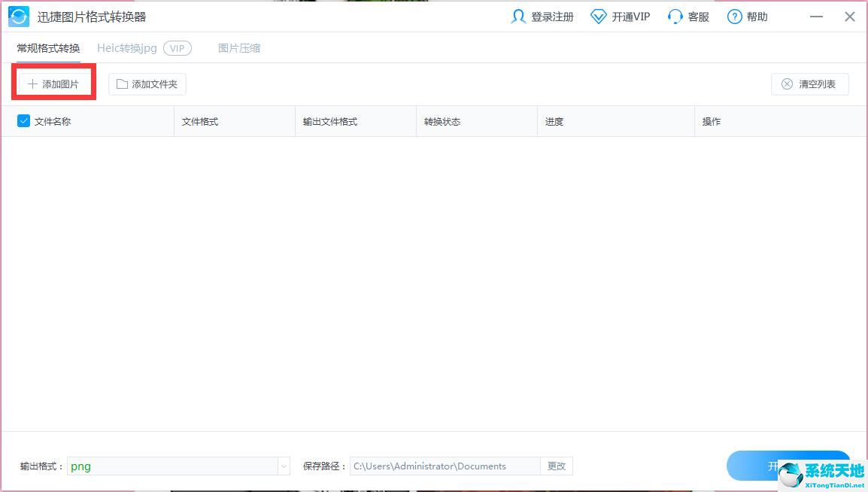Viewport: 868px width, 492px height.
Task: Switch to Heic转换jpg tab
Action: (127, 48)
